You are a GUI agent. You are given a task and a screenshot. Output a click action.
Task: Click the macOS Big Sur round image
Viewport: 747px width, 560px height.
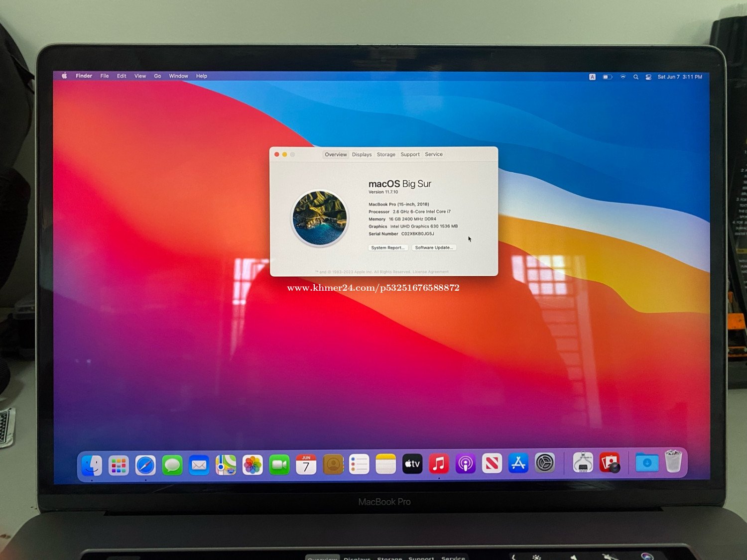(x=320, y=218)
